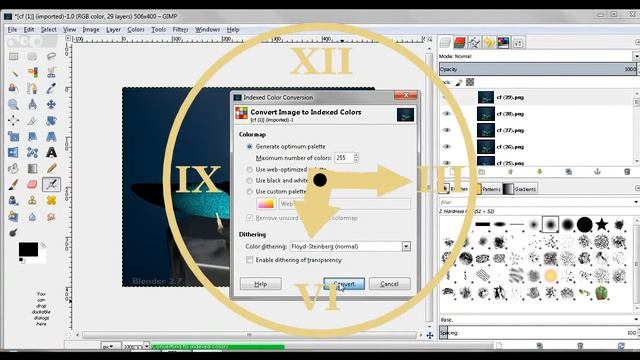Click the Help button in dialog
Viewport: 640px width, 360px height.
click(260, 284)
